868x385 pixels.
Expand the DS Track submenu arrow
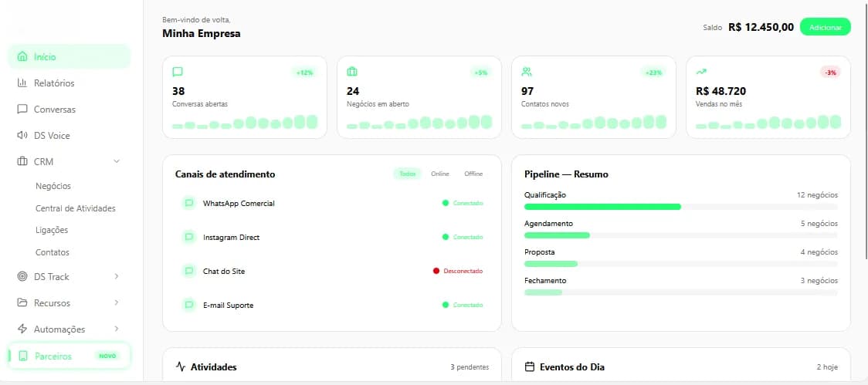pyautogui.click(x=117, y=276)
